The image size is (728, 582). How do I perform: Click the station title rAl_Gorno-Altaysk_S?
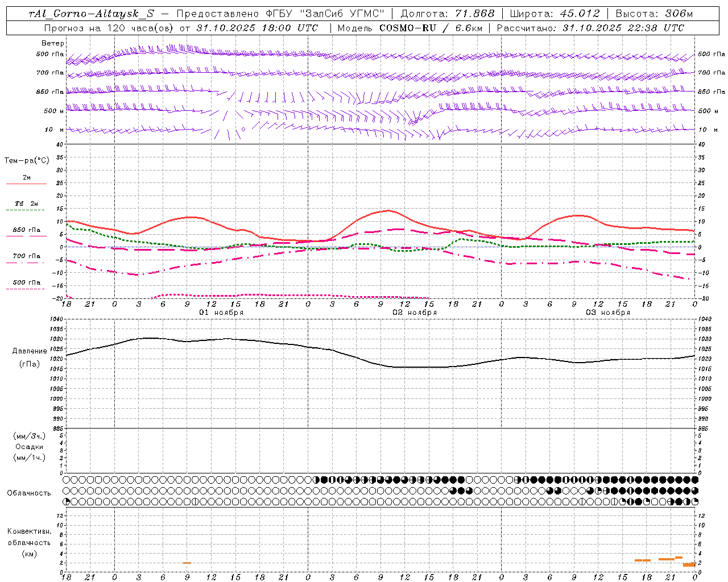92,14
